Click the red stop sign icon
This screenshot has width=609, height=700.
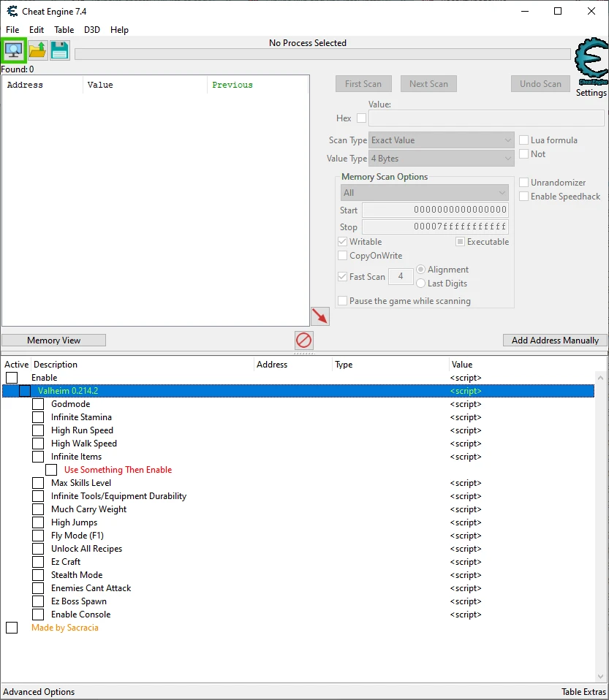304,341
